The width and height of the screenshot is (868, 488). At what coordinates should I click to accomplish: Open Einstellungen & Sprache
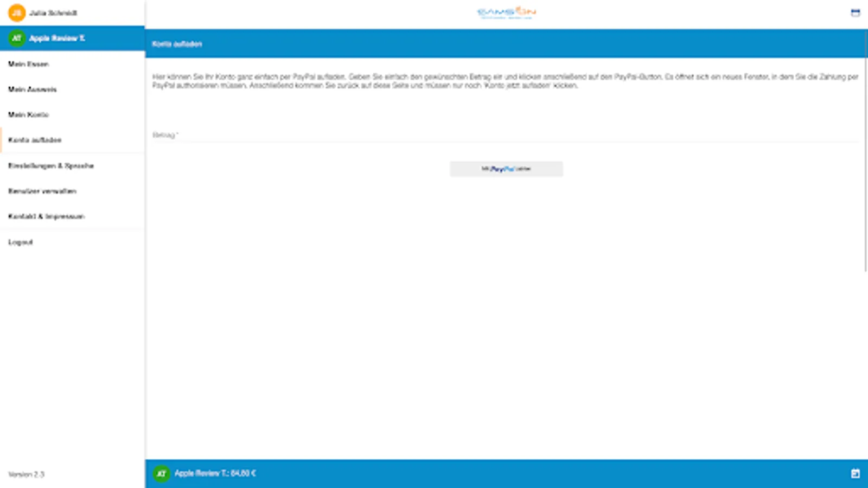click(72, 165)
